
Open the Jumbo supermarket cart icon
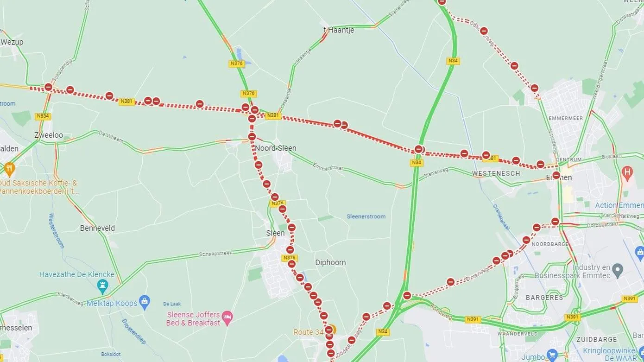pyautogui.click(x=551, y=356)
